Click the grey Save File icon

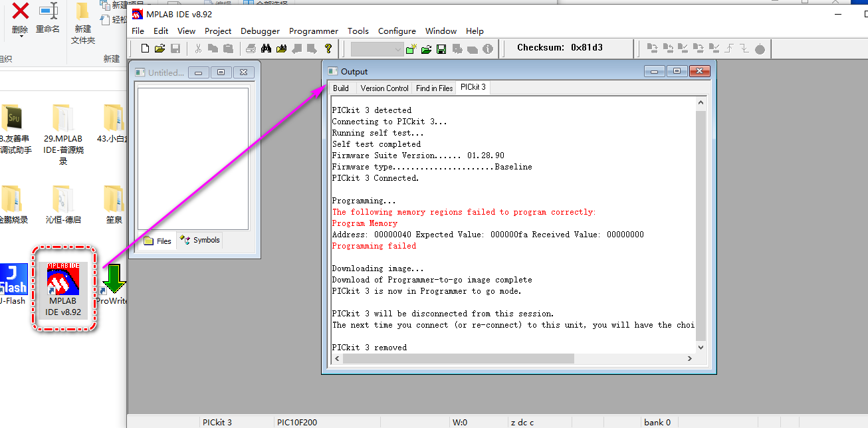pos(175,49)
